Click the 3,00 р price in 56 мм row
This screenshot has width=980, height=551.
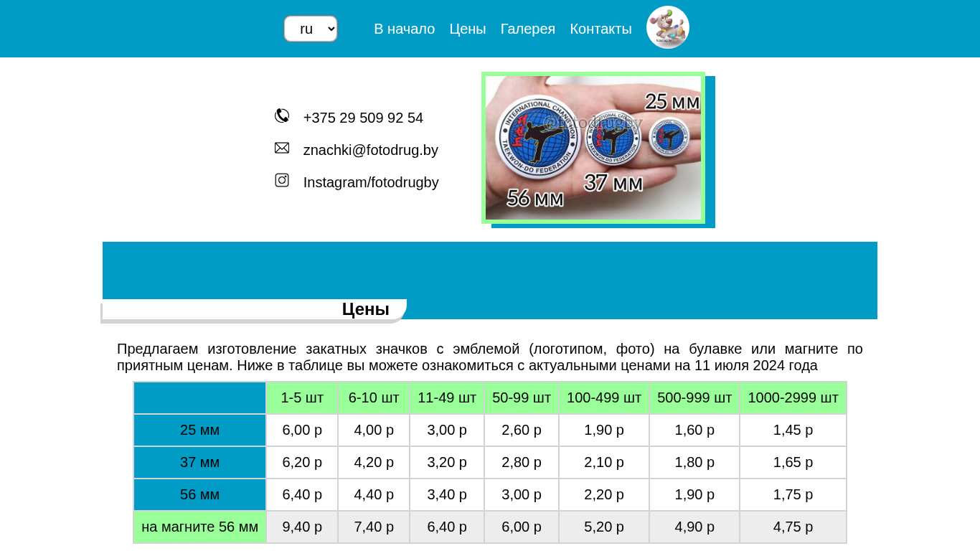pos(522,495)
